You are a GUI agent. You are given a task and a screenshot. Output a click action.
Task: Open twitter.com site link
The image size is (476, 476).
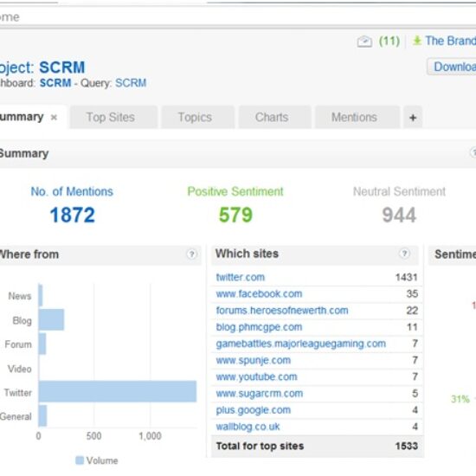tap(240, 277)
